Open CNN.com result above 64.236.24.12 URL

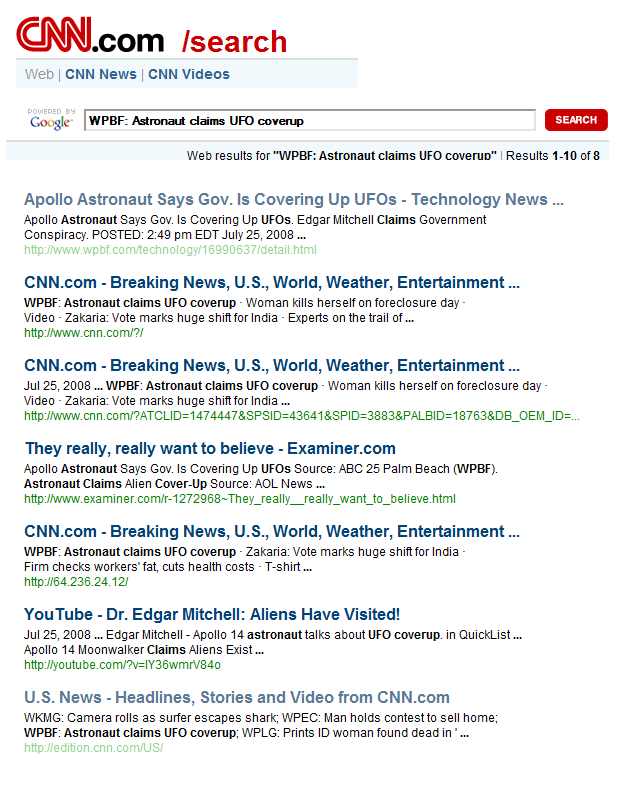pos(272,531)
